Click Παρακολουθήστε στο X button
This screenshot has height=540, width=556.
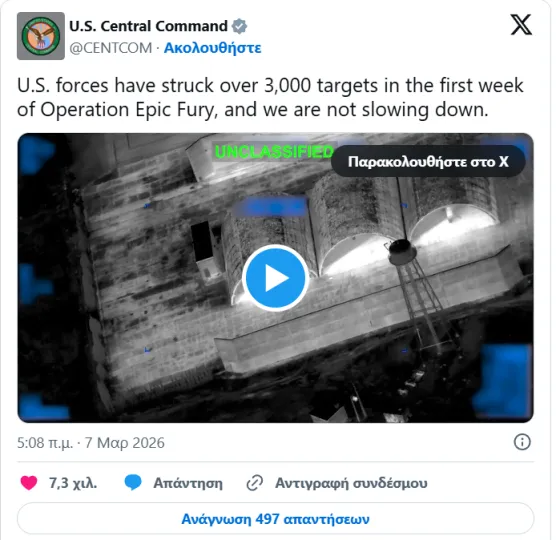pos(428,161)
